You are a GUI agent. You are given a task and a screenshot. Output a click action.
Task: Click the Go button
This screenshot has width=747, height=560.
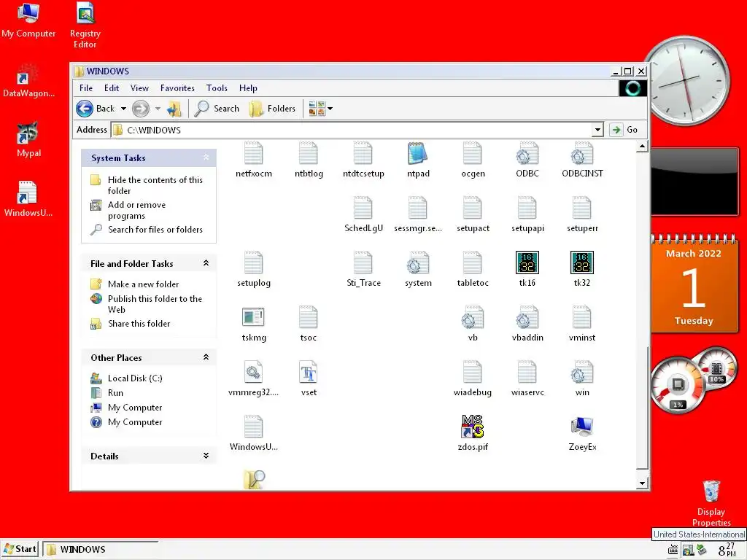(x=625, y=130)
